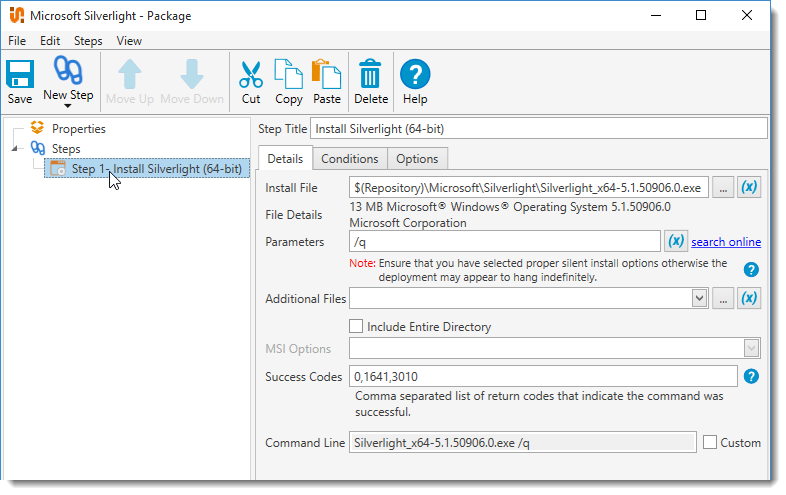Screen dimensions: 786x495
Task: Open the Steps menu
Action: tap(88, 41)
